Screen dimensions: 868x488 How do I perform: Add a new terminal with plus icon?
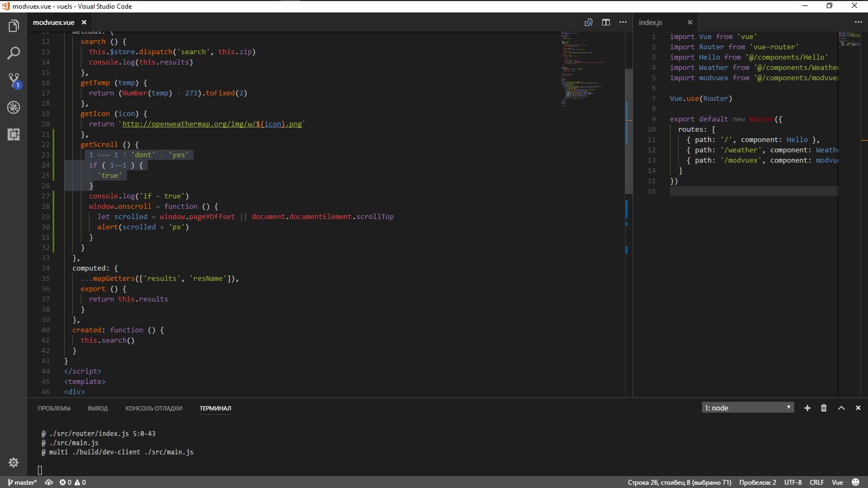point(807,408)
